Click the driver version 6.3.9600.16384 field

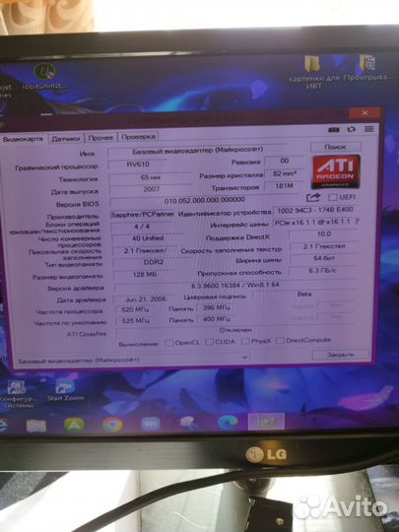point(235,286)
